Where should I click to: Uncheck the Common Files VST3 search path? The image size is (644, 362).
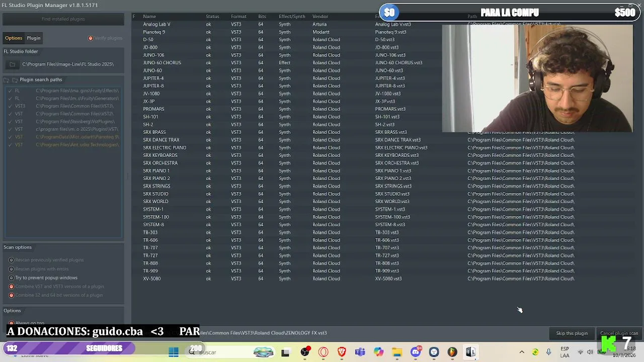tap(10, 107)
